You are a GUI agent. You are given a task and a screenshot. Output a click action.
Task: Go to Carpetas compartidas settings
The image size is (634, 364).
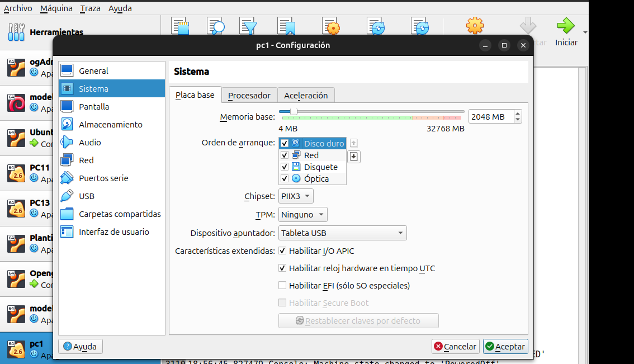tap(119, 214)
